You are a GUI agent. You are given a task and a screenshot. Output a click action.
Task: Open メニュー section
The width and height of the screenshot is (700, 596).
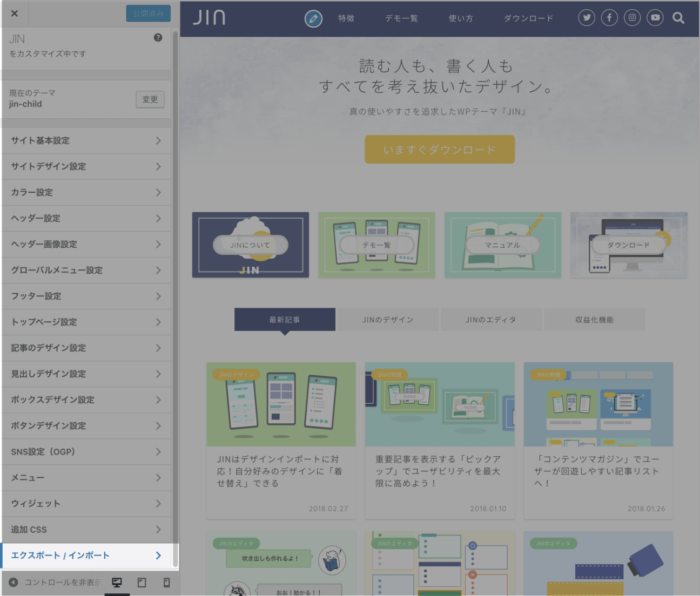86,477
